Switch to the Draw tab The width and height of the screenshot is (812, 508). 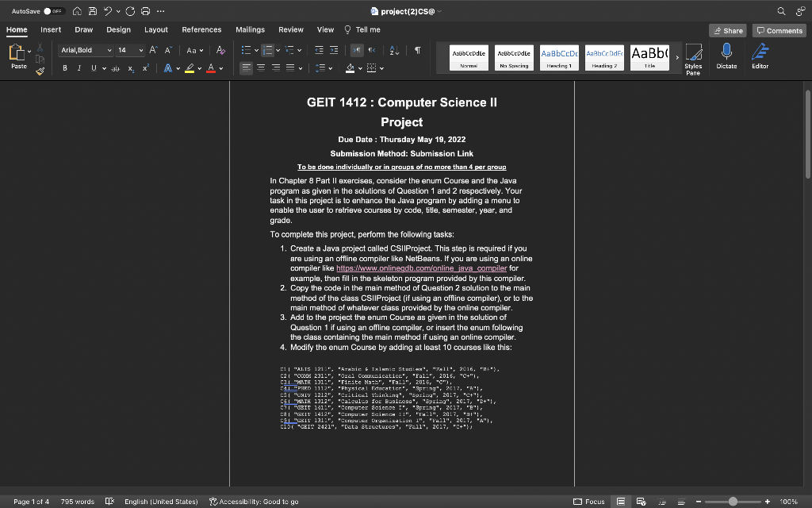[83, 29]
